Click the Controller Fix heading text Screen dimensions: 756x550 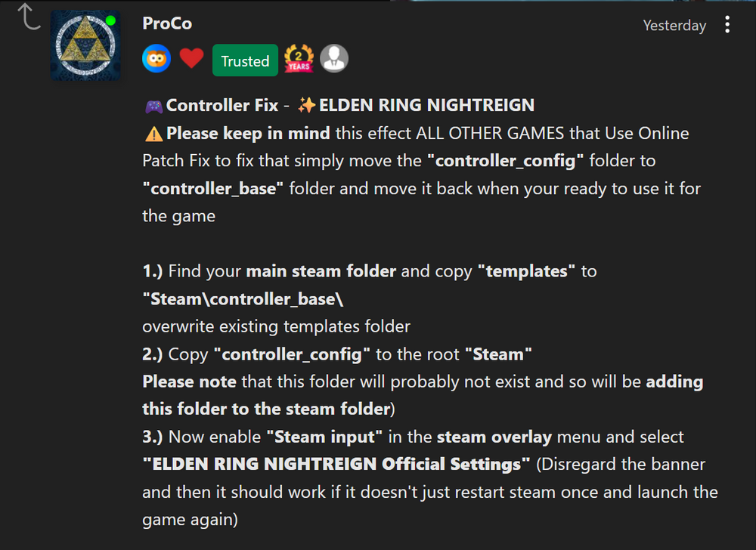tap(222, 105)
